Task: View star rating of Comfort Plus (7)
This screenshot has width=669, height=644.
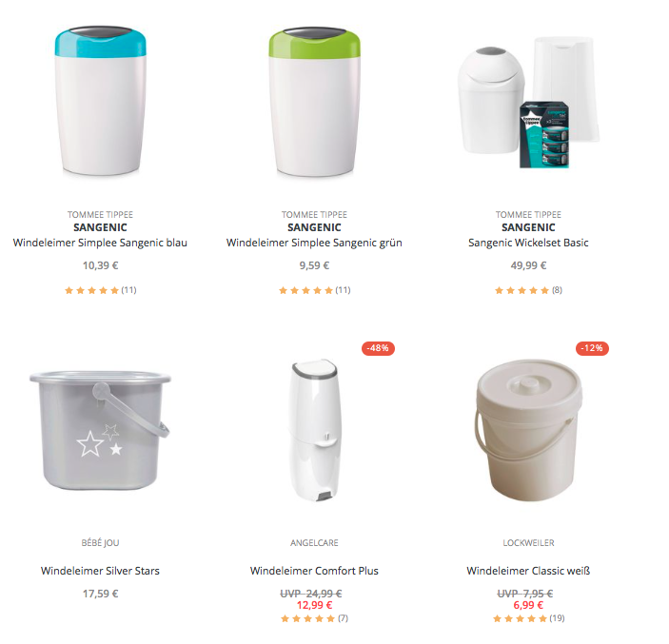Action: 314,618
